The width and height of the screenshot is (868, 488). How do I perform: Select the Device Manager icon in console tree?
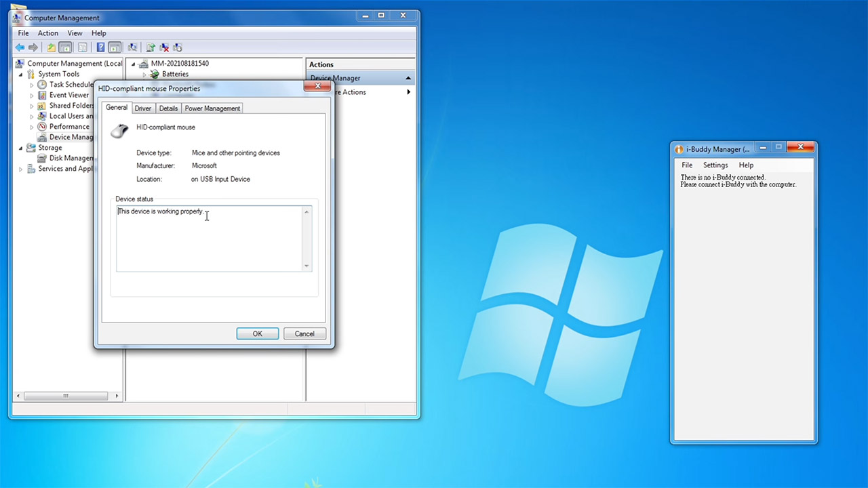pyautogui.click(x=42, y=137)
